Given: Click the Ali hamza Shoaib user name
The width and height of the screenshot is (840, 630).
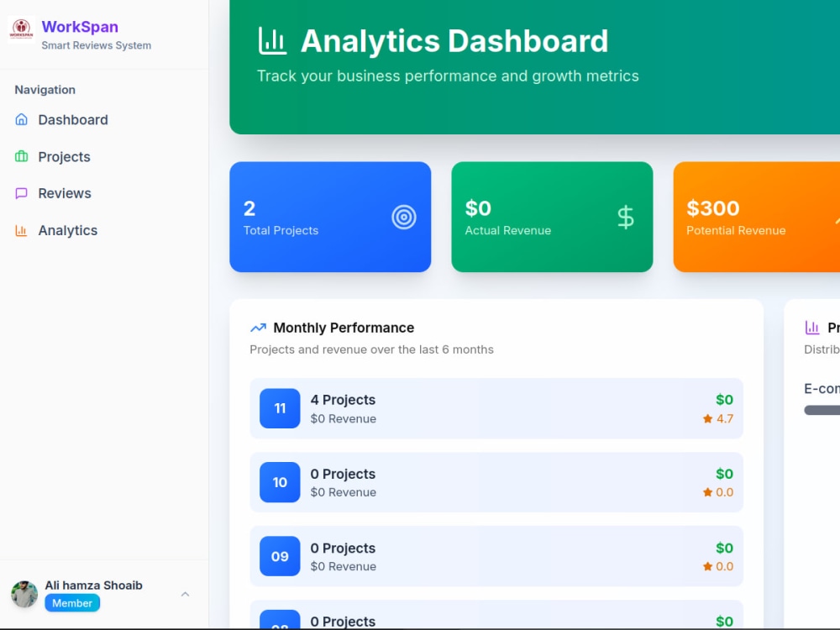Looking at the screenshot, I should (x=94, y=585).
